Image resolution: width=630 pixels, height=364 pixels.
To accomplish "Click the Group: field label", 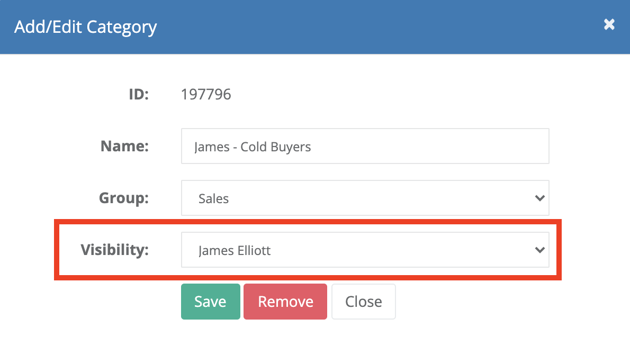I will coord(124,198).
